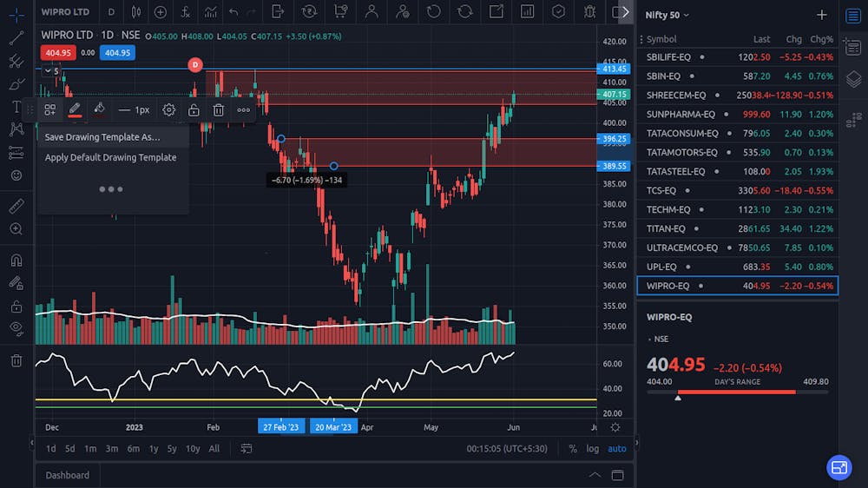This screenshot has height=488, width=868.
Task: Choose Apply Default Drawing Template
Action: point(111,157)
